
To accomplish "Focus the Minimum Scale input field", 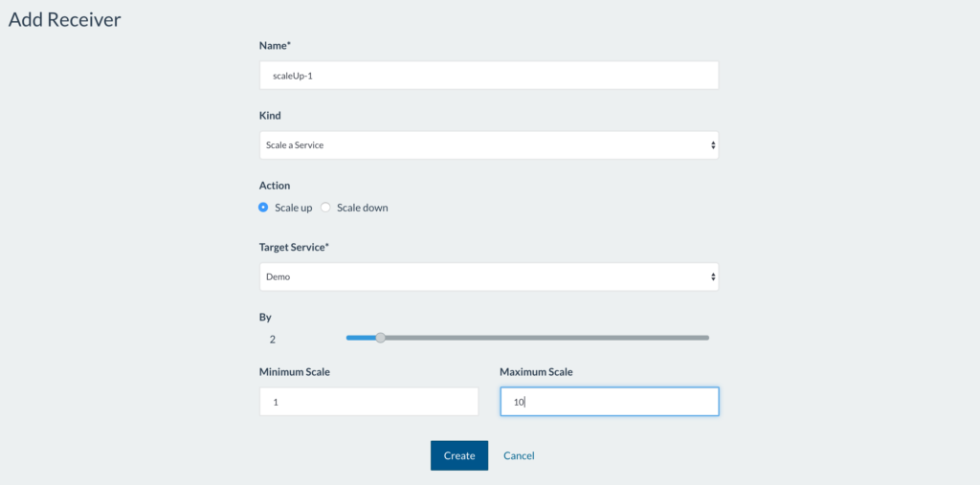I will click(368, 402).
